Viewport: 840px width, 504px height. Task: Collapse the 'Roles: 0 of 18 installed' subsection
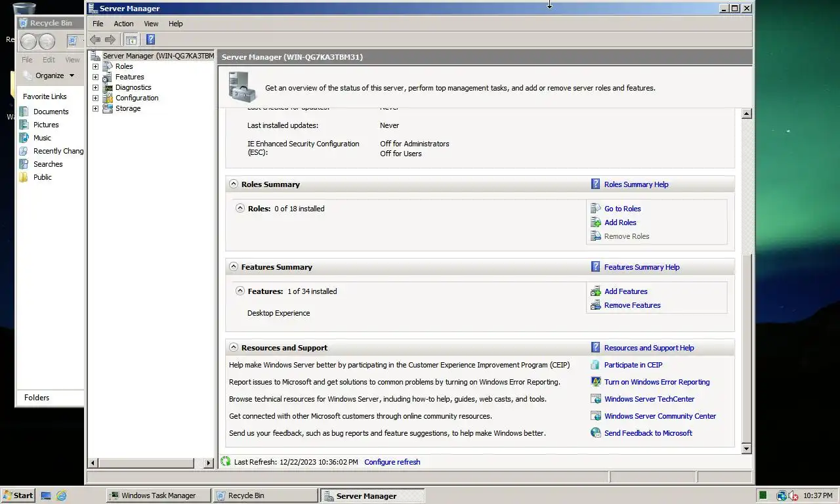click(240, 209)
